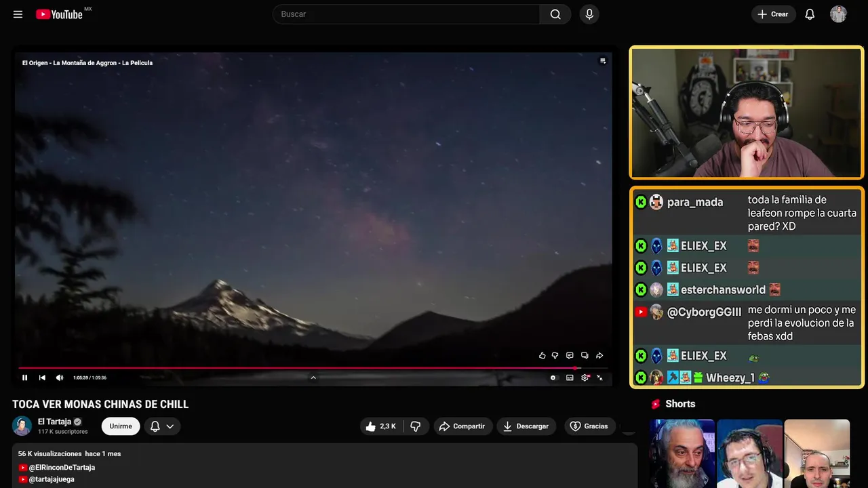Viewport: 868px width, 488px height.
Task: Click the video title overlay in player
Action: pyautogui.click(x=87, y=63)
